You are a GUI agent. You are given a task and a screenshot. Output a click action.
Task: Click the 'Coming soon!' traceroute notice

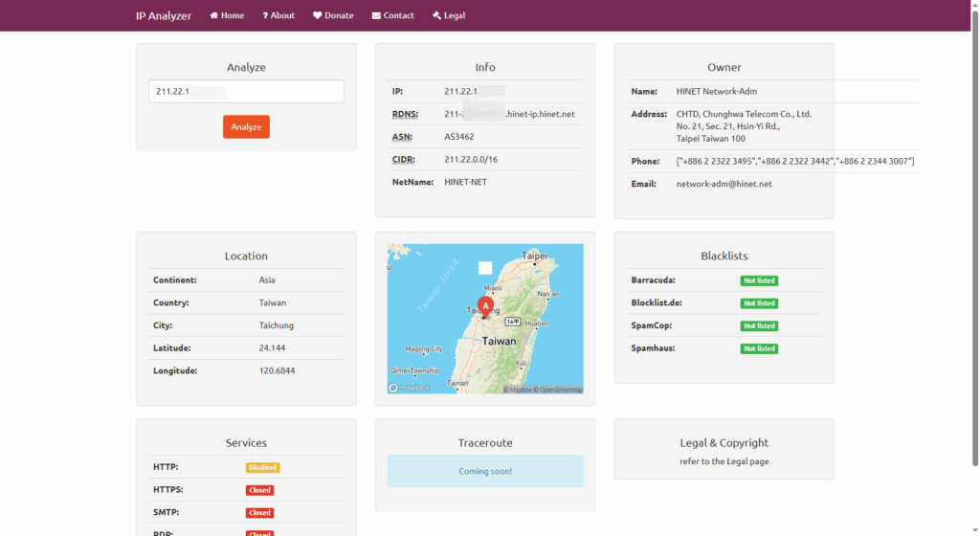point(485,471)
